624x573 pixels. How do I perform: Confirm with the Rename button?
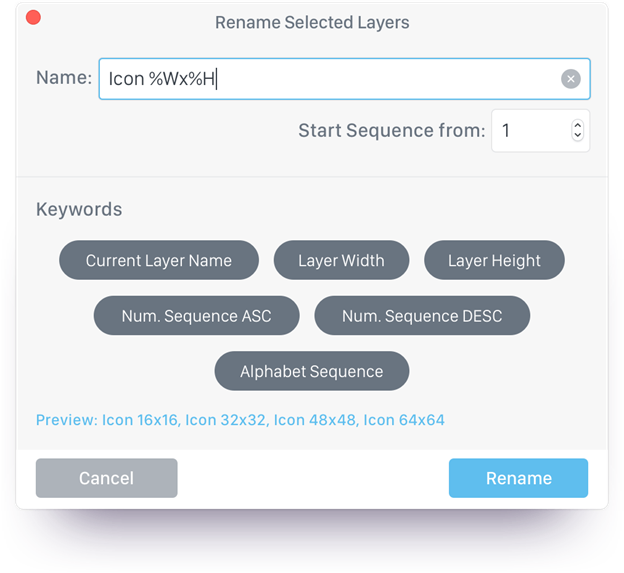point(518,478)
